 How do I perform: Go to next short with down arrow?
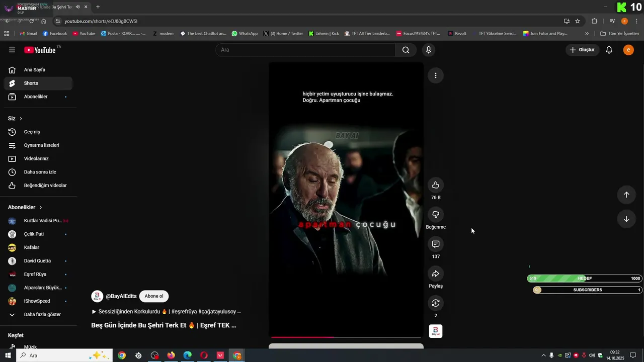pyautogui.click(x=626, y=219)
